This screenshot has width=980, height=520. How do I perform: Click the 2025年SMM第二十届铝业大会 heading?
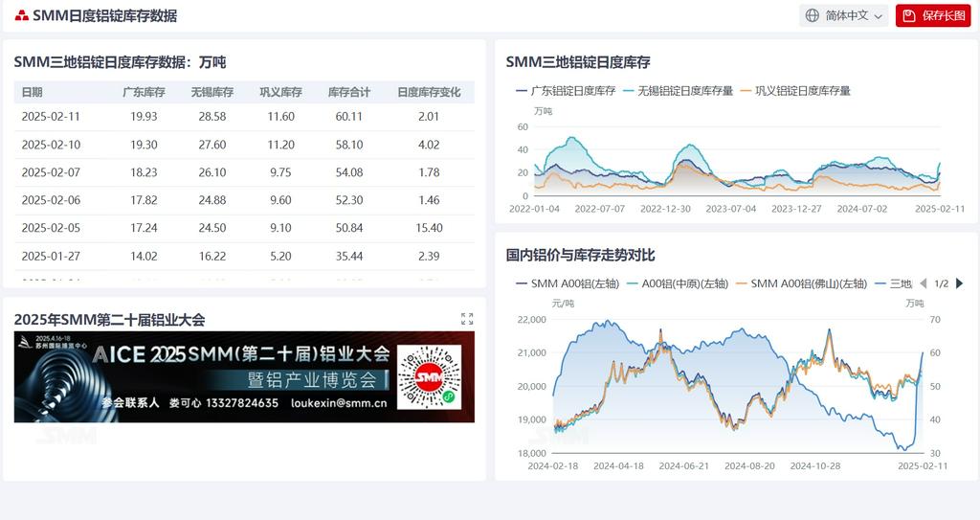click(x=109, y=320)
